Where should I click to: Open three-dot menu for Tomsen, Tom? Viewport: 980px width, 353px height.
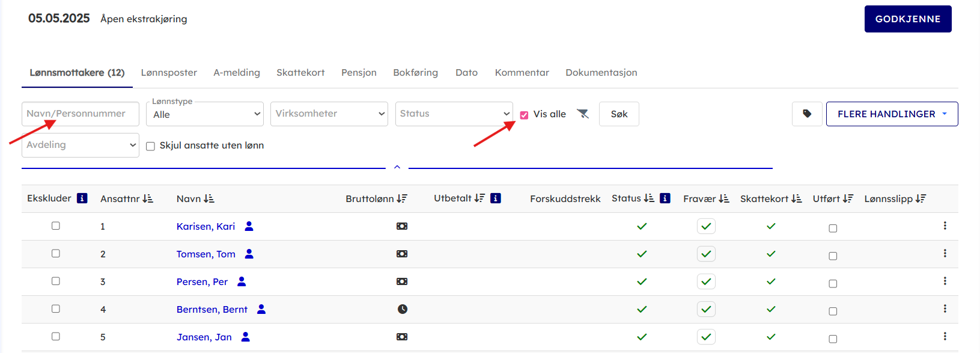(945, 253)
